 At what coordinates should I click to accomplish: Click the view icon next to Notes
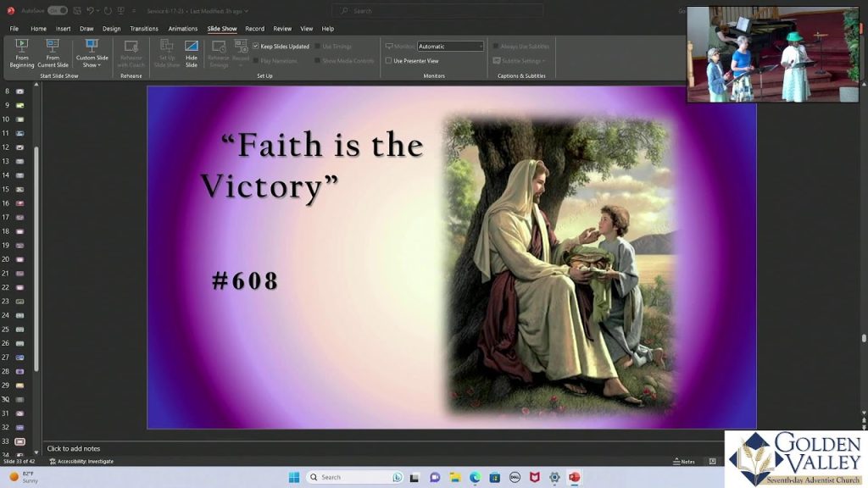712,462
